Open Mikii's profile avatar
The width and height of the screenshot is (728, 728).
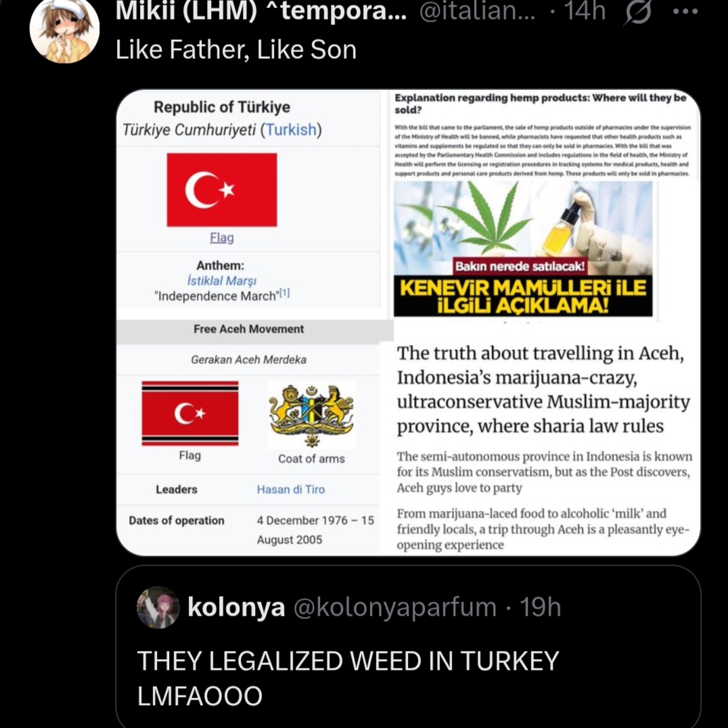coord(64,29)
